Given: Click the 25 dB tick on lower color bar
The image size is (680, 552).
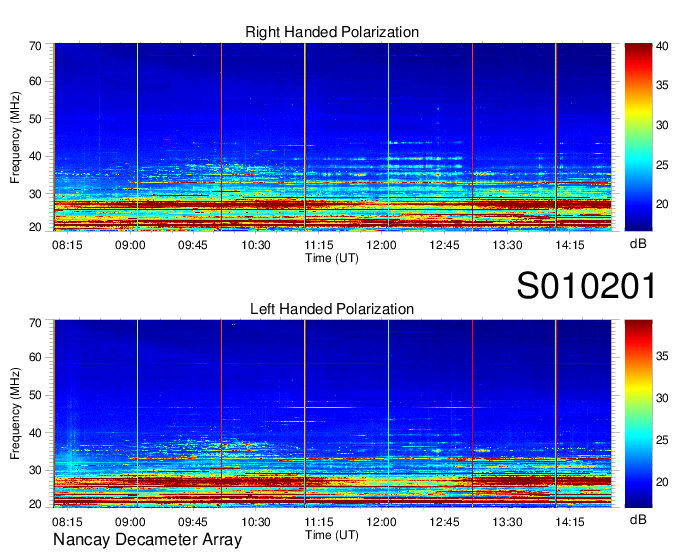Looking at the screenshot, I should (x=662, y=440).
